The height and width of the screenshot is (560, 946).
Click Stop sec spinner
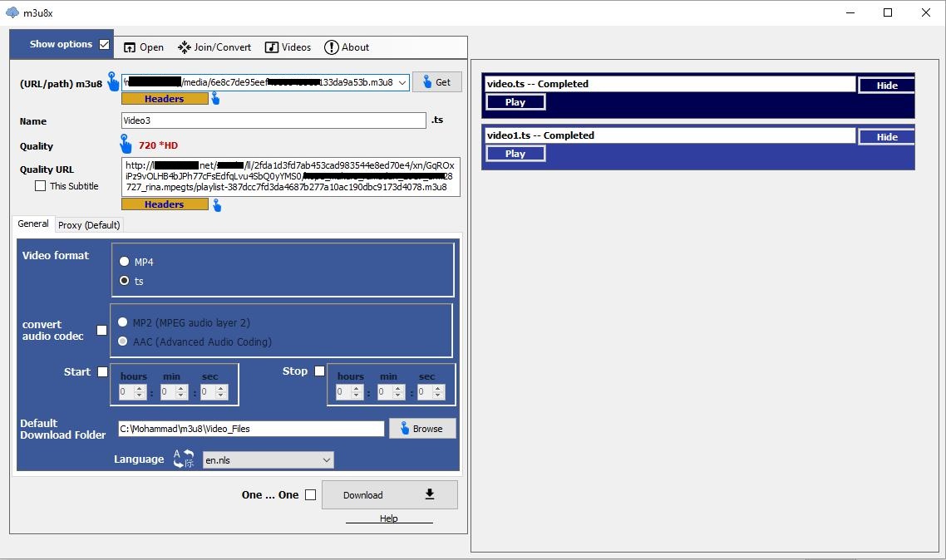point(431,392)
